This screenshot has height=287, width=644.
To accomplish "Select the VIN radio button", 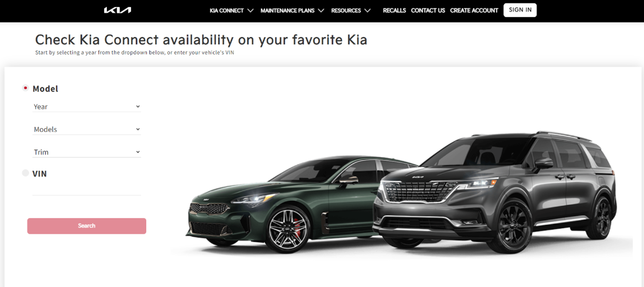I will (x=25, y=173).
